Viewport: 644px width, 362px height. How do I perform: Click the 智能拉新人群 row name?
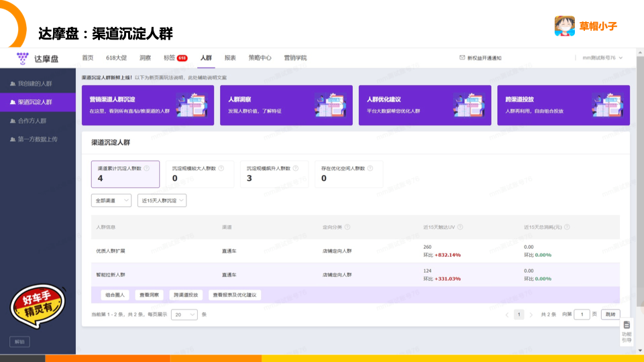pyautogui.click(x=111, y=275)
